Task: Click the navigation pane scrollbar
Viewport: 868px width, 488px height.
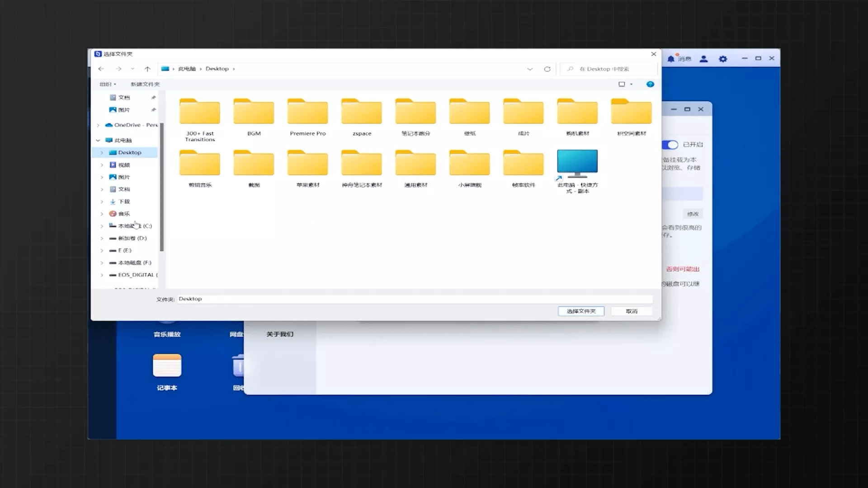Action: [161, 187]
